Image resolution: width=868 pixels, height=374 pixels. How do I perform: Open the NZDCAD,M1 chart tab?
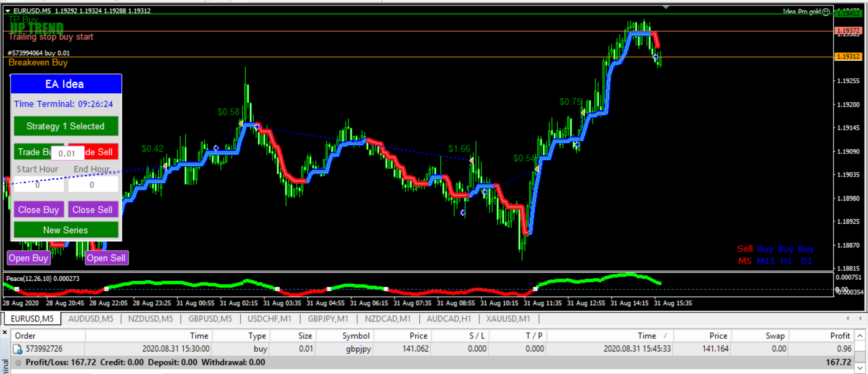click(x=388, y=319)
